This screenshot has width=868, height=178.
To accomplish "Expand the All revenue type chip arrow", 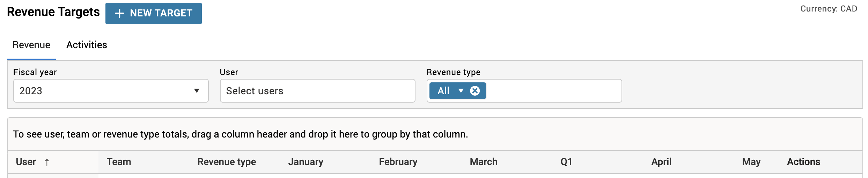I will click(x=461, y=91).
